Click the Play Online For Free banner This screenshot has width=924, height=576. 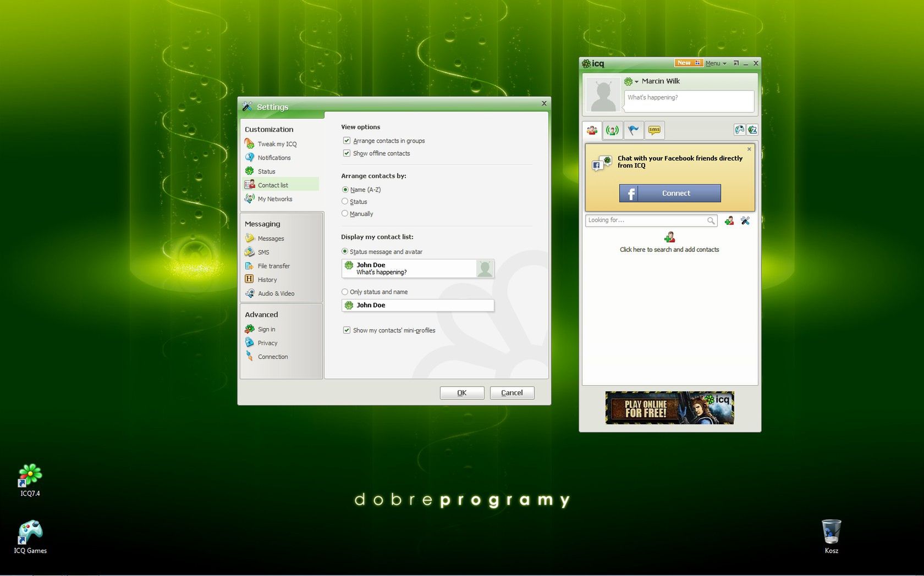pyautogui.click(x=670, y=408)
